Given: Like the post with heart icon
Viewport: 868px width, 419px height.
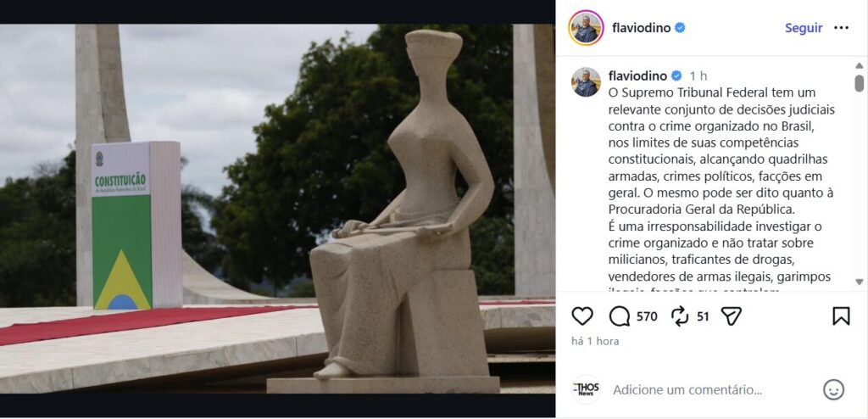Looking at the screenshot, I should [581, 316].
